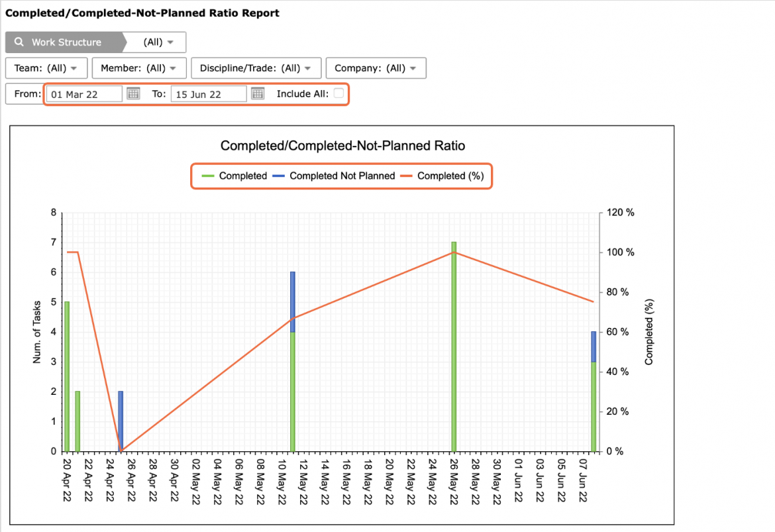Click the To date field 15 Jun 22
775x532 pixels.
[209, 94]
